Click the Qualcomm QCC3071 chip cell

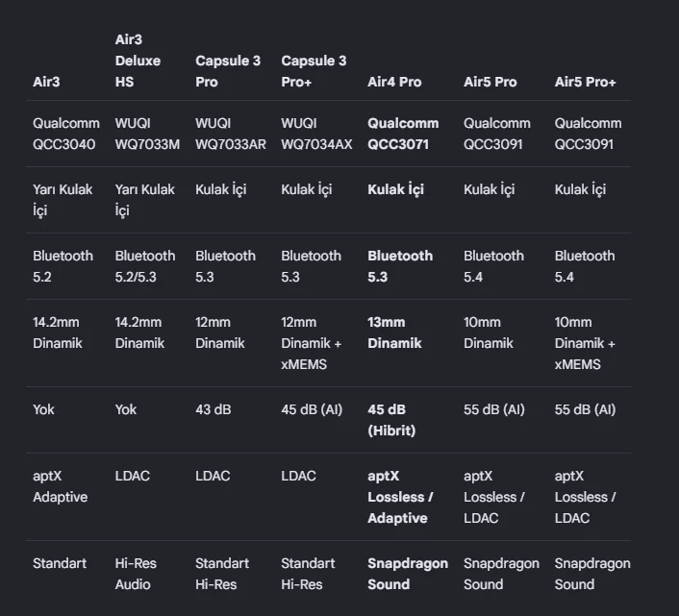pos(403,134)
